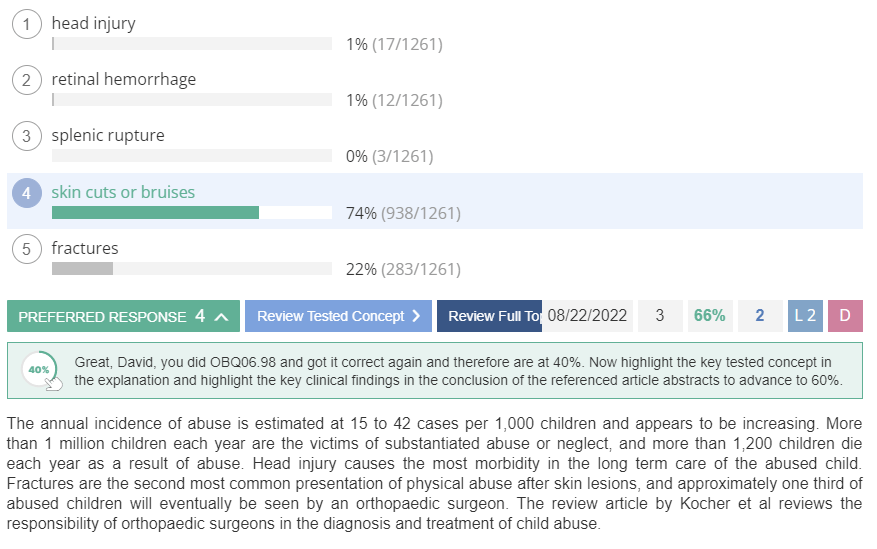This screenshot has height=549, width=877.
Task: Select answer circle number 3
Action: [27, 136]
